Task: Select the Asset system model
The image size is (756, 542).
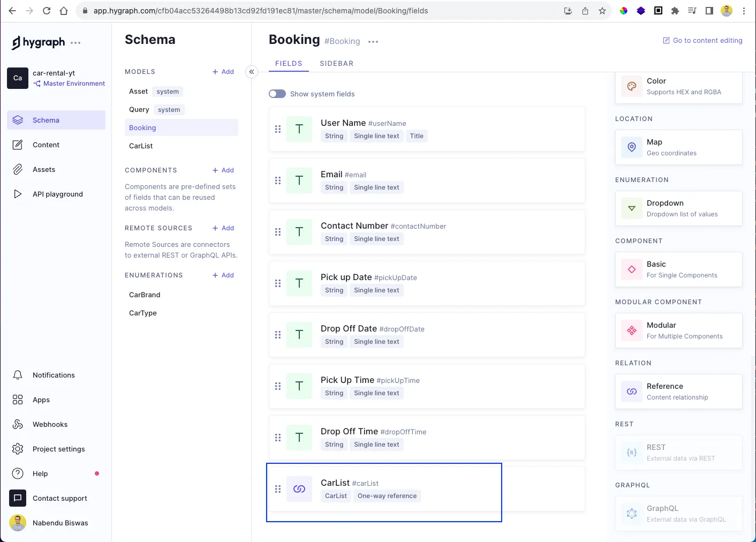Action: click(182, 92)
